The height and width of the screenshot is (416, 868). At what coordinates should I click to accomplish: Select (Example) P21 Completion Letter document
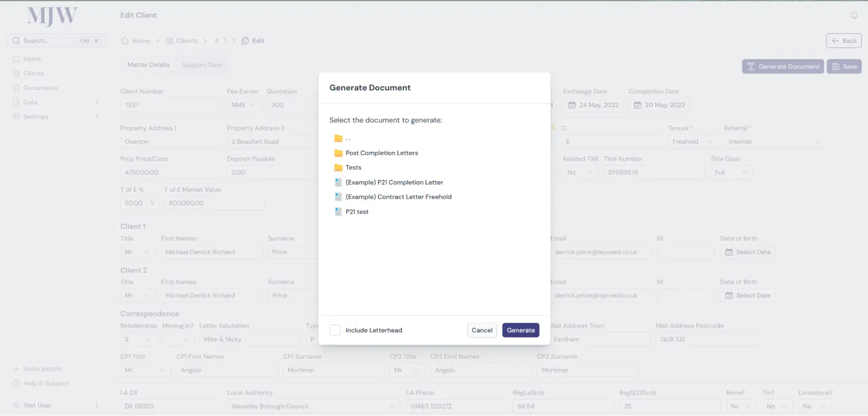click(x=394, y=182)
